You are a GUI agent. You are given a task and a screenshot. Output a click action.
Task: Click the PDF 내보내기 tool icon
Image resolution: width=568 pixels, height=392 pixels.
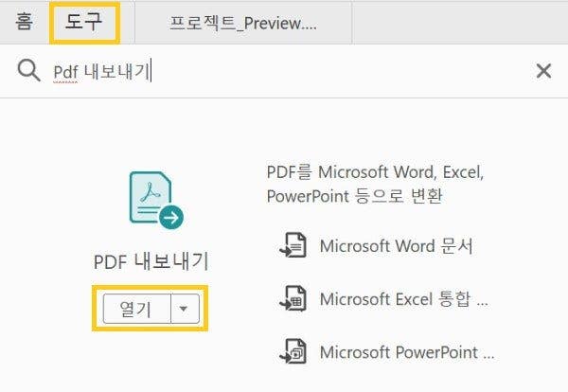pos(156,200)
